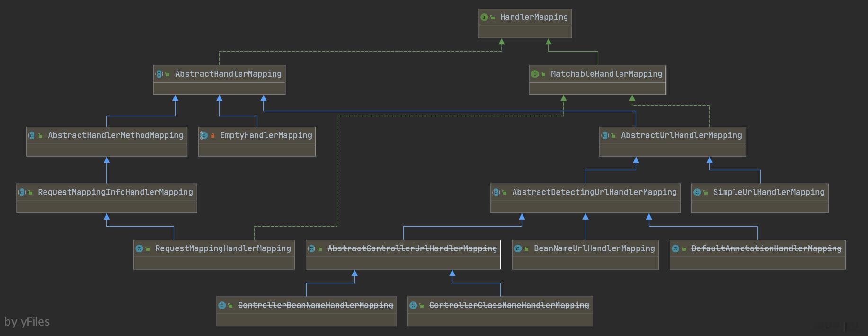Click the BeanNameUrlHandlerMapping class icon

pyautogui.click(x=518, y=248)
